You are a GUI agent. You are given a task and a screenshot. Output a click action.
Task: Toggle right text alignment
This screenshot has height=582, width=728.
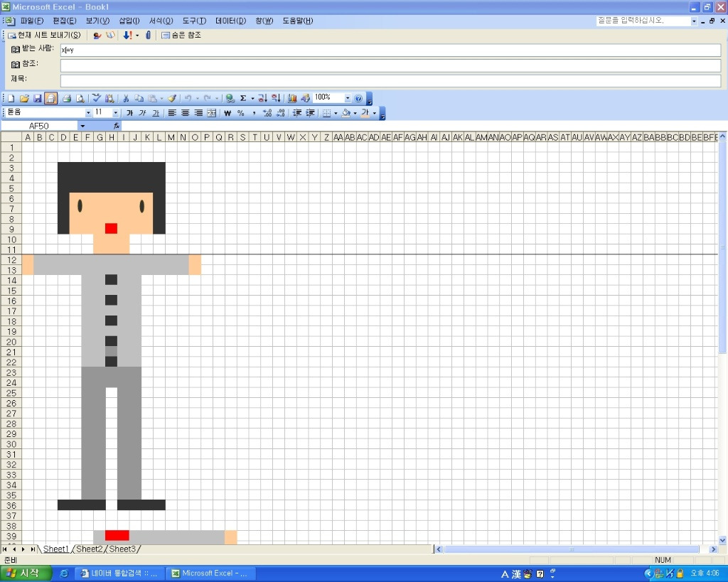(198, 113)
